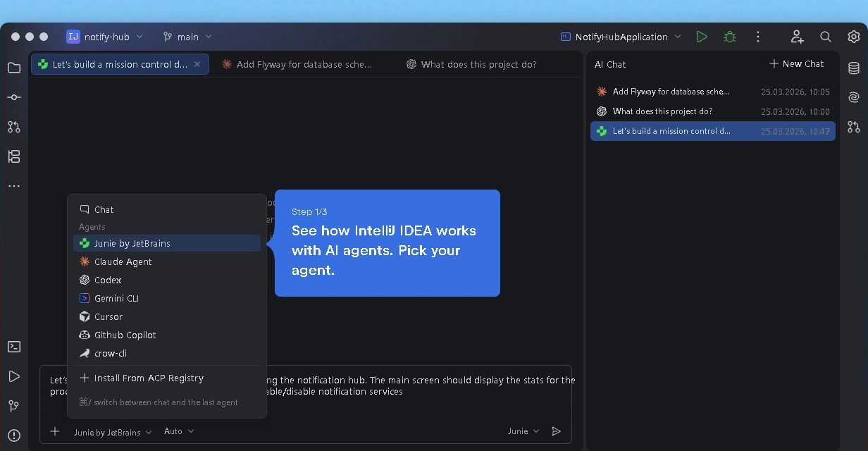The image size is (868, 451).
Task: Open the Junie by JetBrains agent selector
Action: 113,432
